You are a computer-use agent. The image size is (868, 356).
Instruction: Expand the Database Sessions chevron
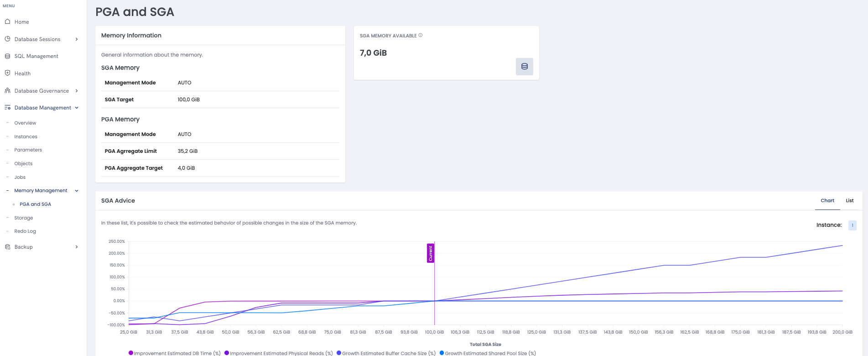[77, 39]
